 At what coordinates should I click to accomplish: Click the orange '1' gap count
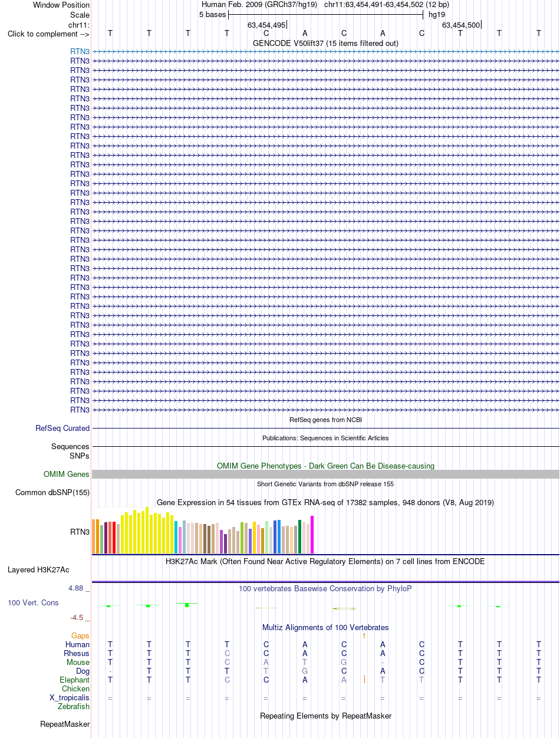point(364,635)
